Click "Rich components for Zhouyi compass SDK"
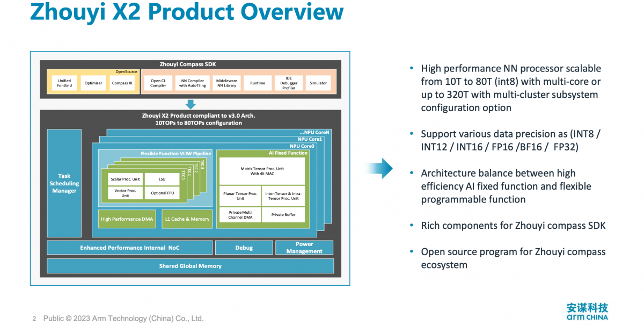 point(513,226)
